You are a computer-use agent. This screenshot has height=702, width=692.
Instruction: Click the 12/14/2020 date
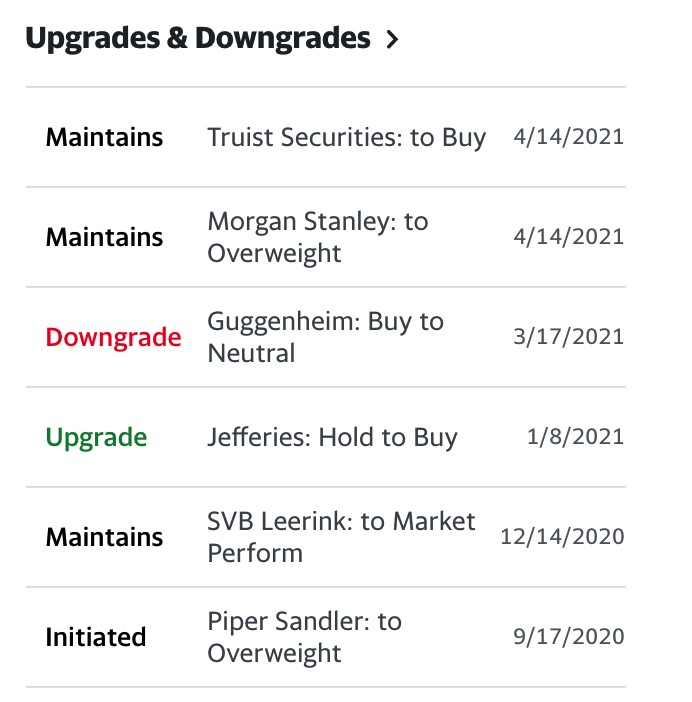[x=562, y=537]
